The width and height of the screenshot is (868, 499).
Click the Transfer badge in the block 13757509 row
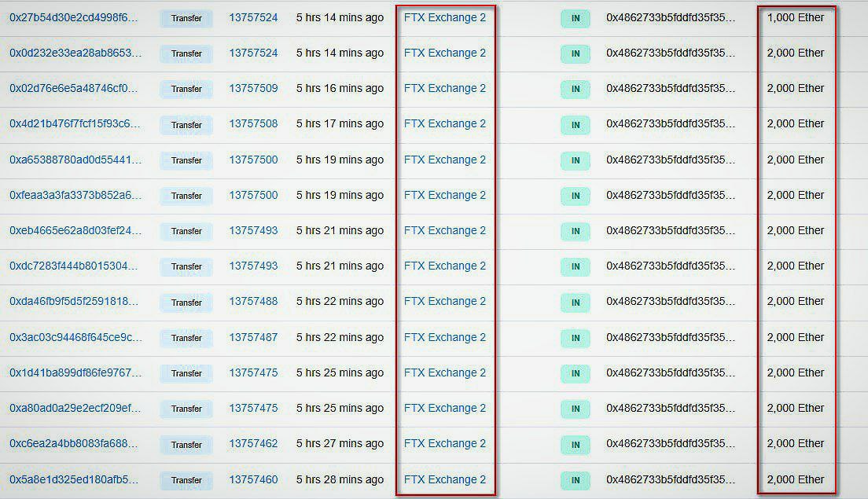pyautogui.click(x=186, y=89)
